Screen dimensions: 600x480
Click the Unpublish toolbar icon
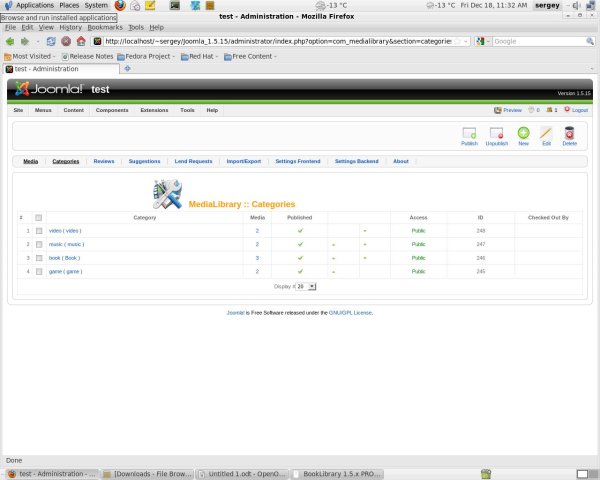coord(496,133)
